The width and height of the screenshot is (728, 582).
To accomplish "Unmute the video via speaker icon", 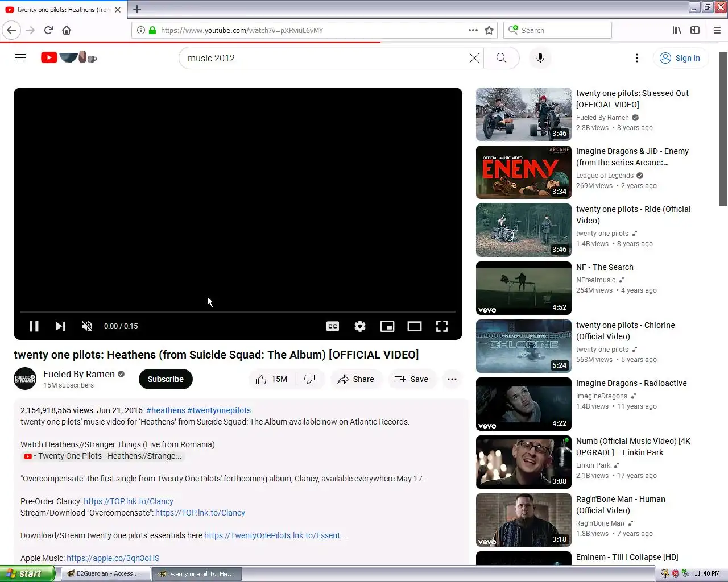I will pyautogui.click(x=87, y=326).
